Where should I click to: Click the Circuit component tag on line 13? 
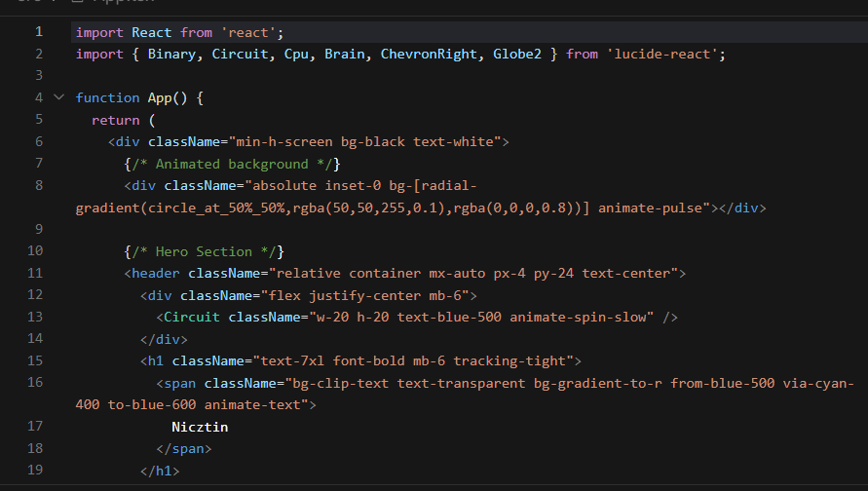click(192, 318)
